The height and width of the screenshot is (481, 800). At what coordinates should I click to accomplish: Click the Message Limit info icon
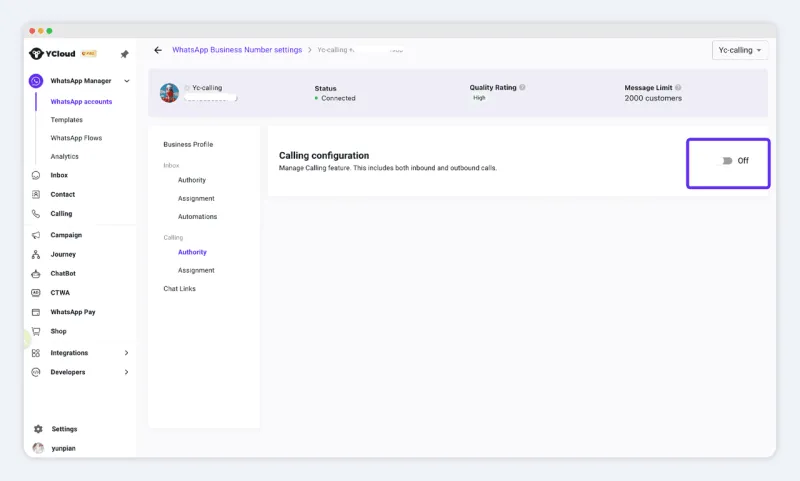[x=678, y=87]
